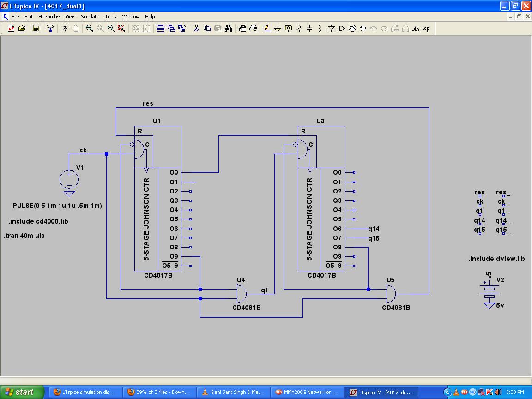Select the Move hand tool
532x399 pixels.
click(352, 29)
